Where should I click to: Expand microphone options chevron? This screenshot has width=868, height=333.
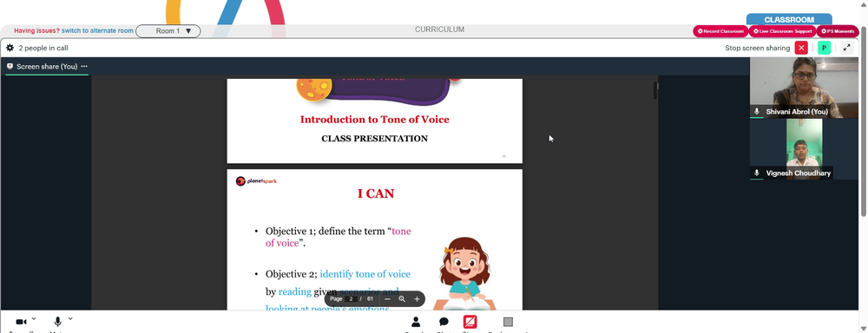[70, 318]
